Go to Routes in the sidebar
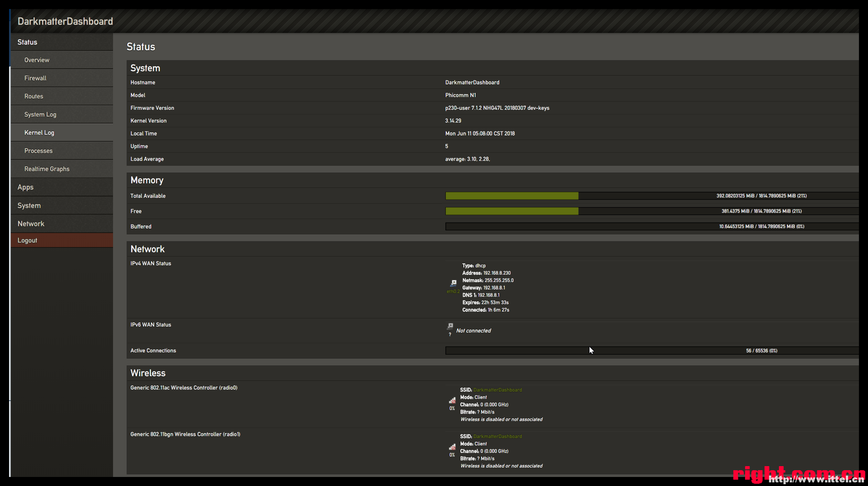The height and width of the screenshot is (486, 868). pos(62,96)
